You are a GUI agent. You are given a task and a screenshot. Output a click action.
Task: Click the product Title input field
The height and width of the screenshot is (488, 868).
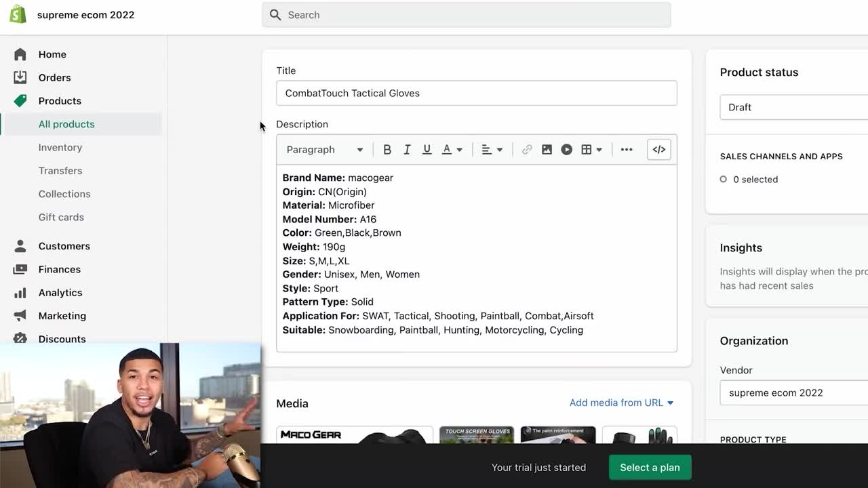tap(477, 93)
